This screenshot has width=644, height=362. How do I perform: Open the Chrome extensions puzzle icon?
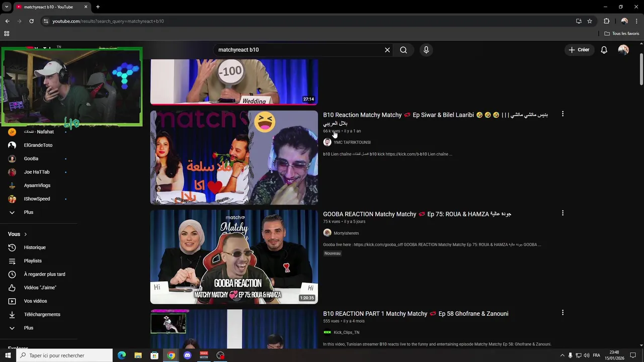[606, 21]
